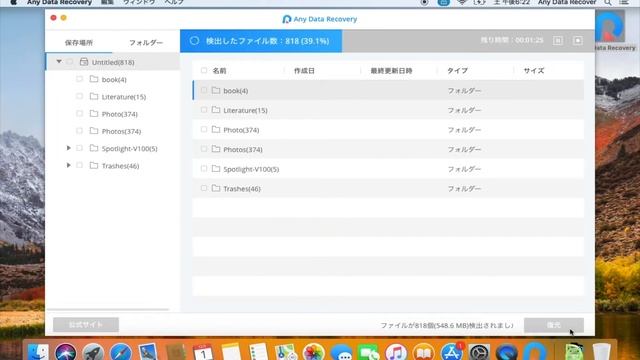Expand the Spotlight-V100(5) tree node
Screen dimensions: 640x360
[69, 148]
